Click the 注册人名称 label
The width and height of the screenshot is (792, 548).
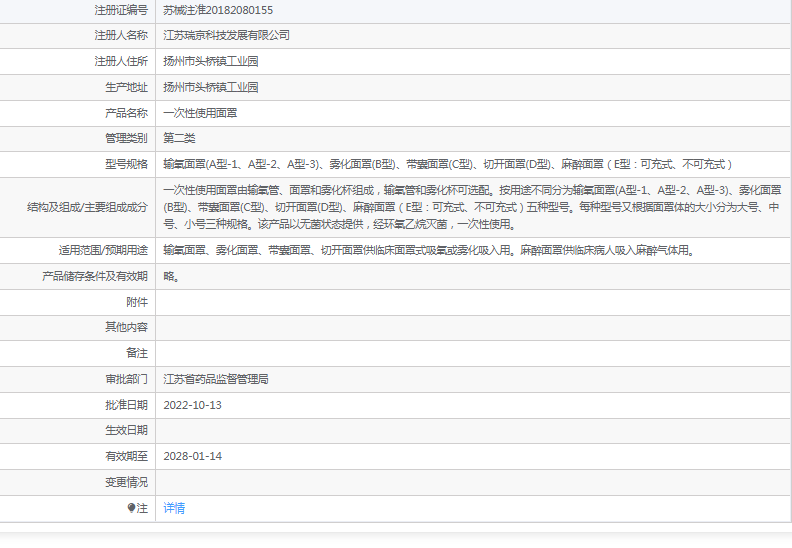[121, 35]
